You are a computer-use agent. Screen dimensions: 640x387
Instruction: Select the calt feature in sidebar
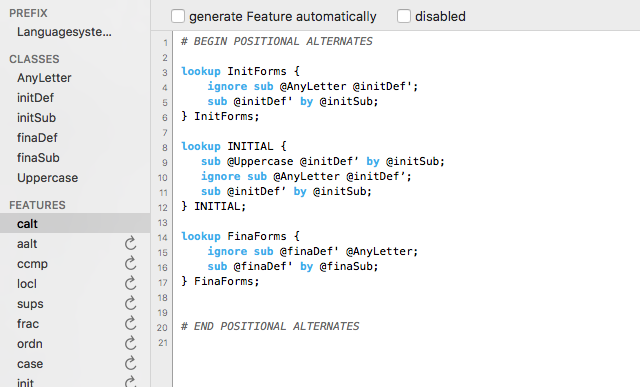(75, 223)
